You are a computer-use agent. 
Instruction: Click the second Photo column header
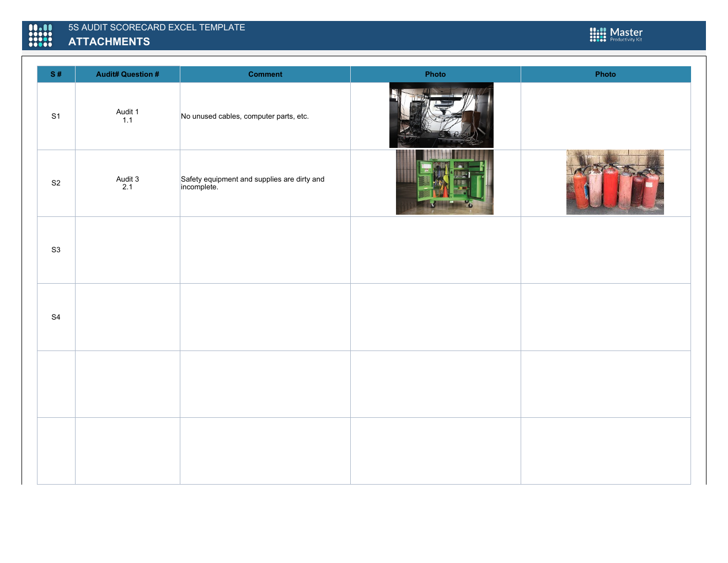click(606, 75)
